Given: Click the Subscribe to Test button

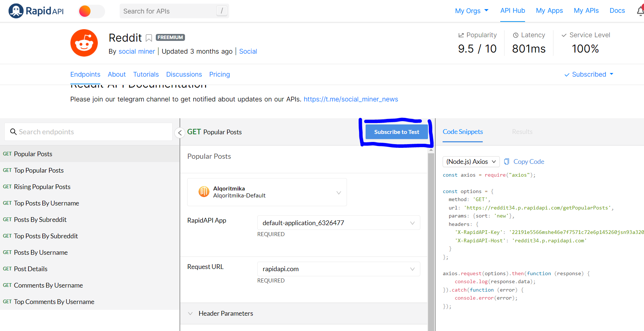Looking at the screenshot, I should coord(396,132).
